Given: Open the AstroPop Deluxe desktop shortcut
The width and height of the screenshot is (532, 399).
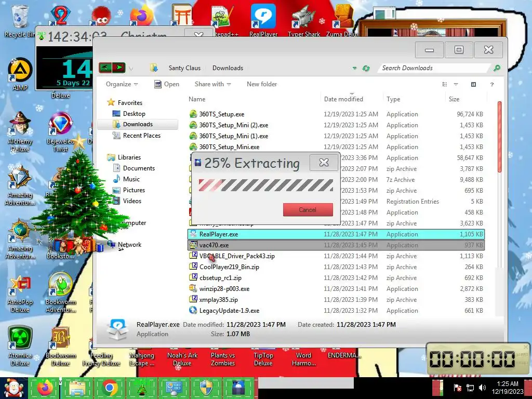Looking at the screenshot, I should click(20, 293).
